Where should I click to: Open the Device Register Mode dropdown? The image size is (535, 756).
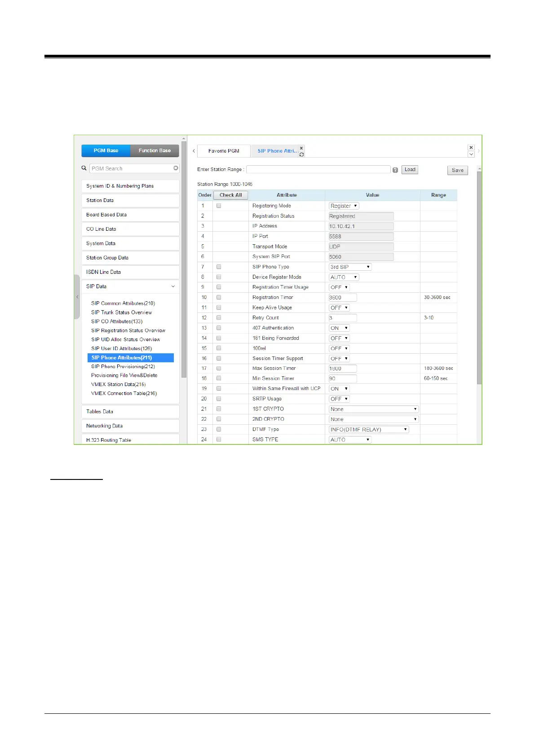(344, 277)
